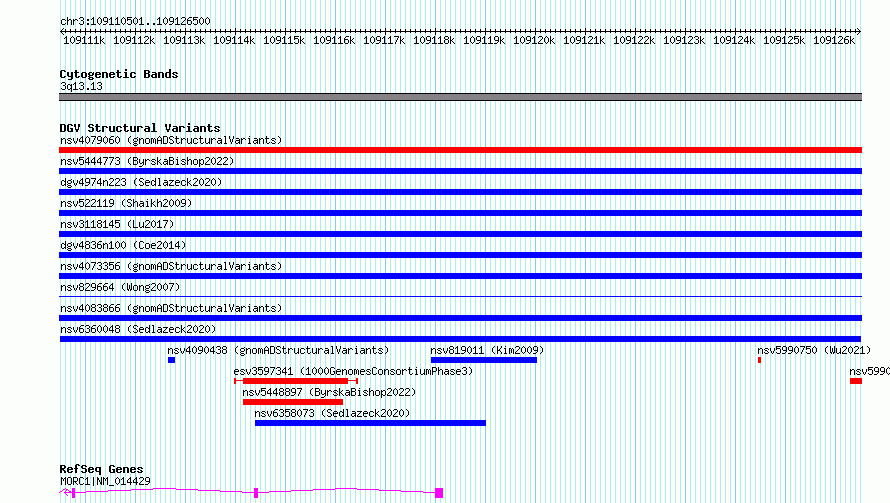Viewport: 890px width, 503px height.
Task: Click the 109121k ruler tick label
Action: 584,40
